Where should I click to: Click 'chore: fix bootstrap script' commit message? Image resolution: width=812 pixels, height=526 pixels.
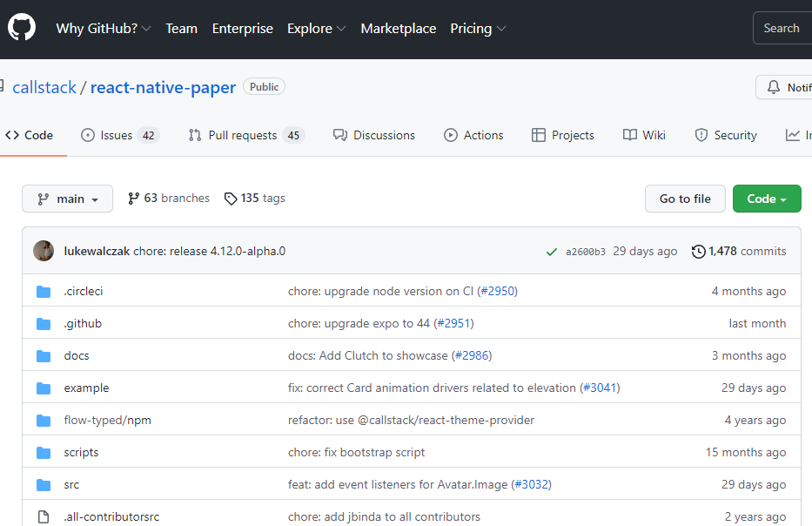point(356,452)
